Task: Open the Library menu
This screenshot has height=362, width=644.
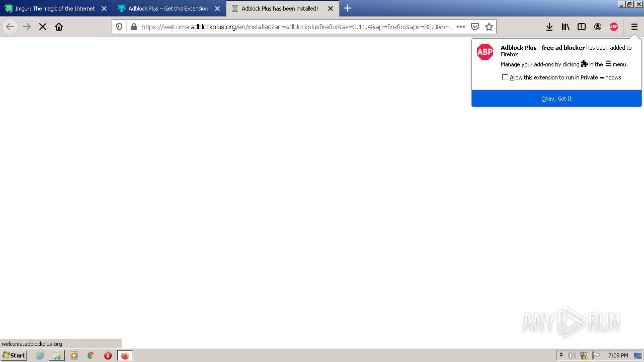Action: pyautogui.click(x=566, y=27)
